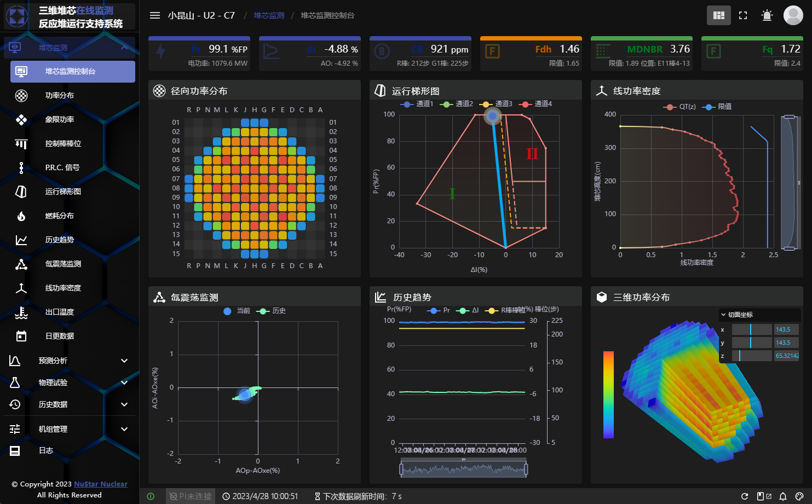812x504 pixels.
Task: Click the refresh icon in status bar
Action: [745, 496]
